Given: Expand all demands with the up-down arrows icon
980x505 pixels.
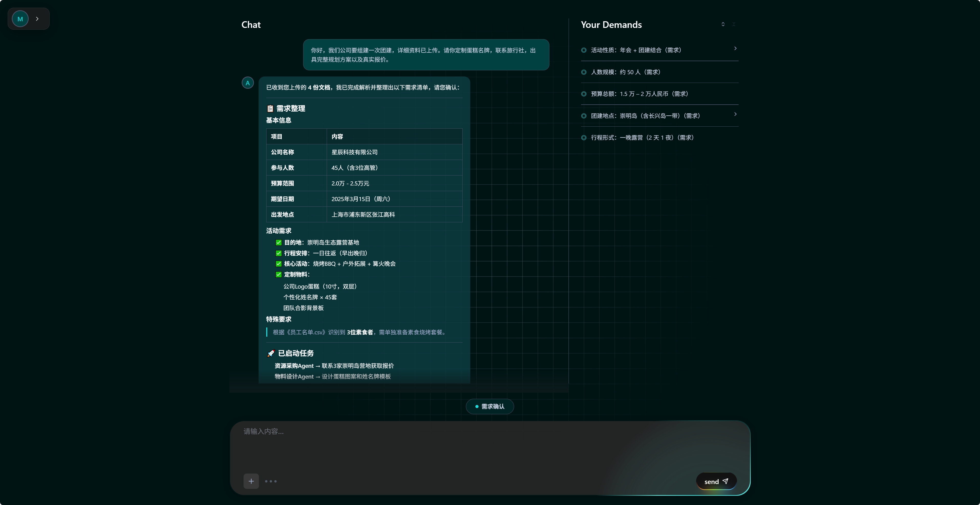Looking at the screenshot, I should [723, 24].
